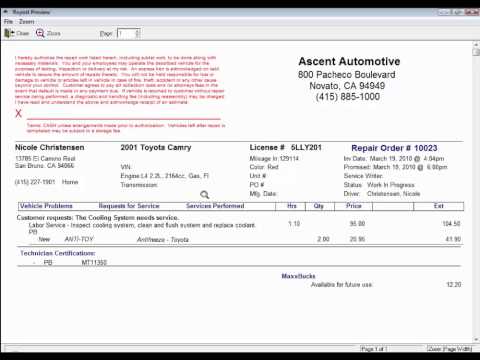Click the 'Color: Red' line
The image size is (480, 360).
point(264,167)
